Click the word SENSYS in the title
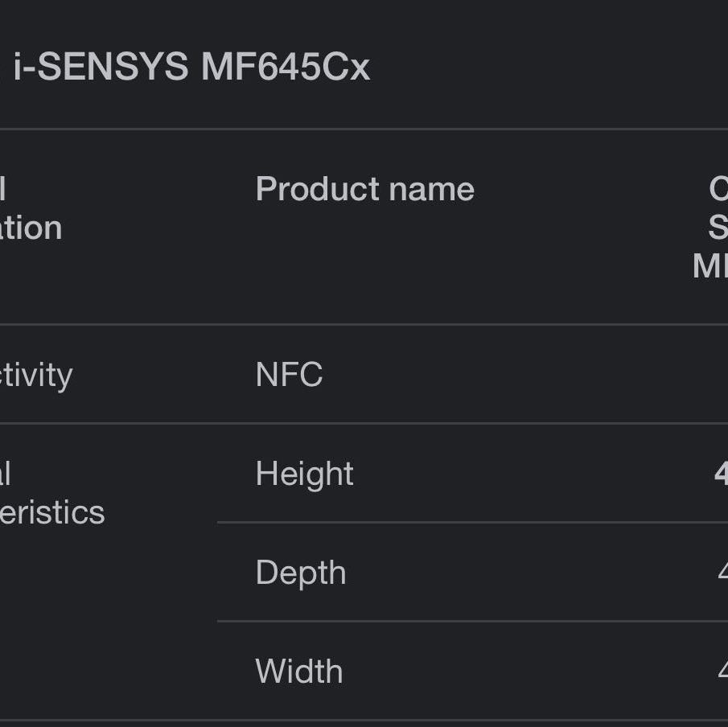Image resolution: width=728 pixels, height=727 pixels. tap(113, 67)
